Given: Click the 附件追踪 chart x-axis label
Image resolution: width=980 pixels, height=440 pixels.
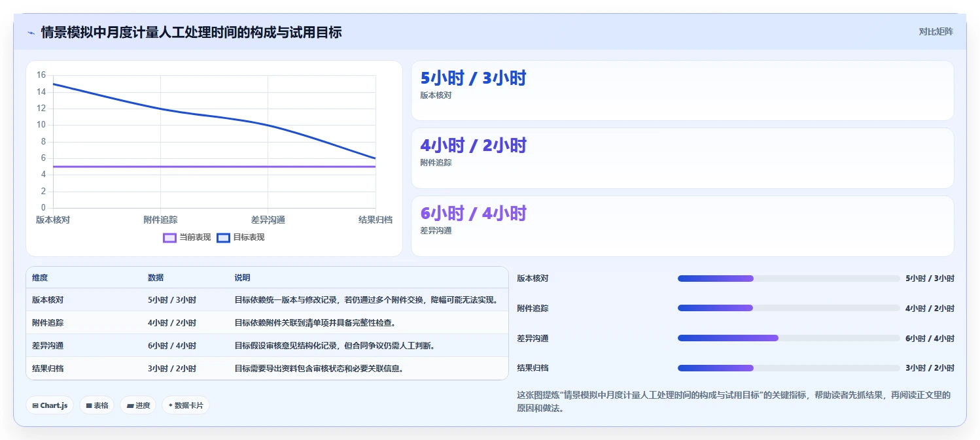Looking at the screenshot, I should click(160, 220).
